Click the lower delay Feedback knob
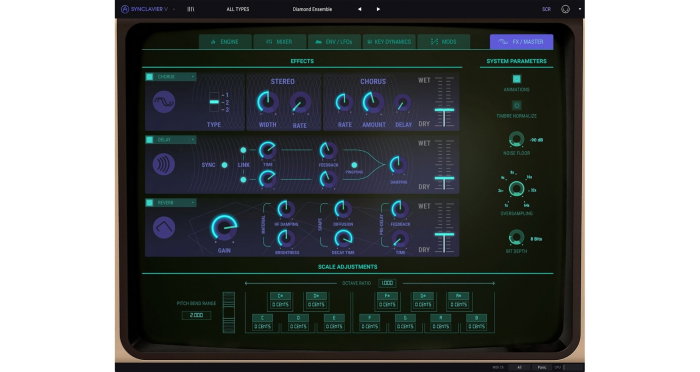This screenshot has width=700, height=372. 328,179
